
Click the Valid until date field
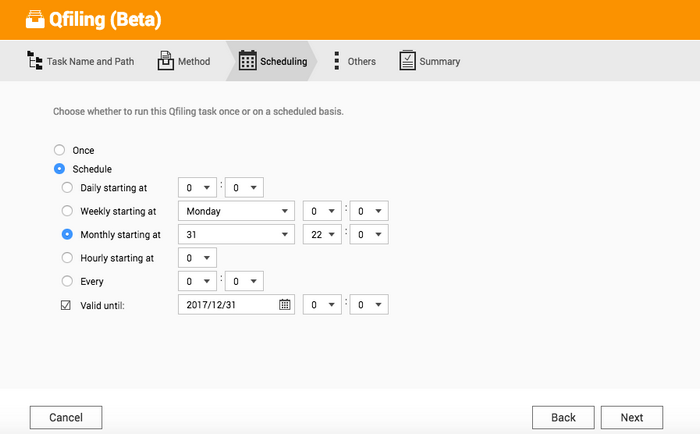pyautogui.click(x=236, y=305)
